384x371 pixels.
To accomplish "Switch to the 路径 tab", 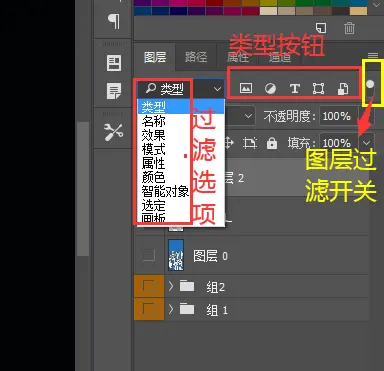I will 196,57.
